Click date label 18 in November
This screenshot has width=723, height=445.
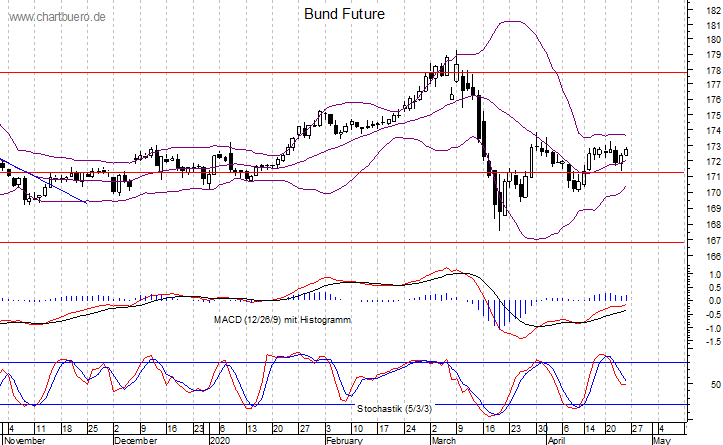pos(67,429)
